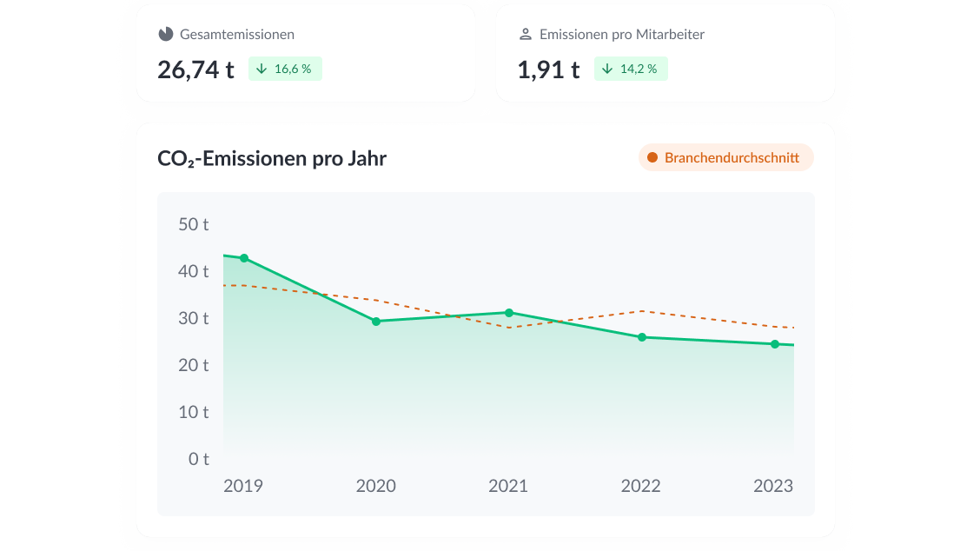Click the down arrow in the 14,2 % badge
This screenshot has width=980, height=551.
click(606, 69)
